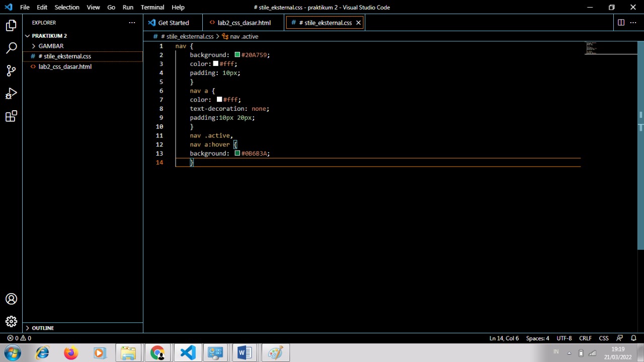Open the Run and Debug panel
Viewport: 644px width, 362px height.
pyautogui.click(x=11, y=94)
